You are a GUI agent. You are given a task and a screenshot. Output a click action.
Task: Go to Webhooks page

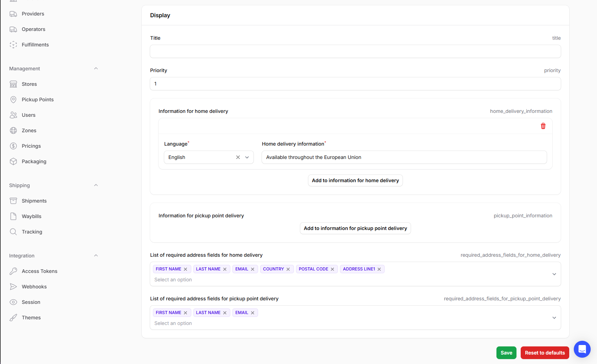click(34, 287)
